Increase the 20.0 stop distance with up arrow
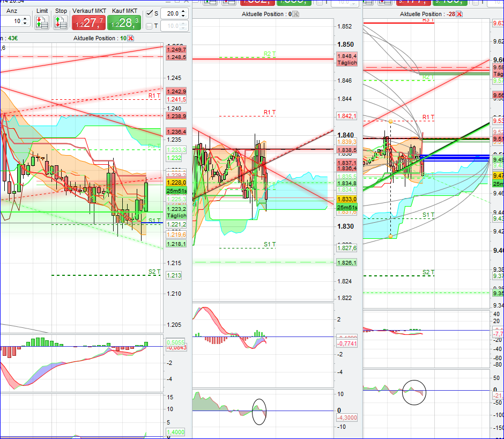 point(183,12)
